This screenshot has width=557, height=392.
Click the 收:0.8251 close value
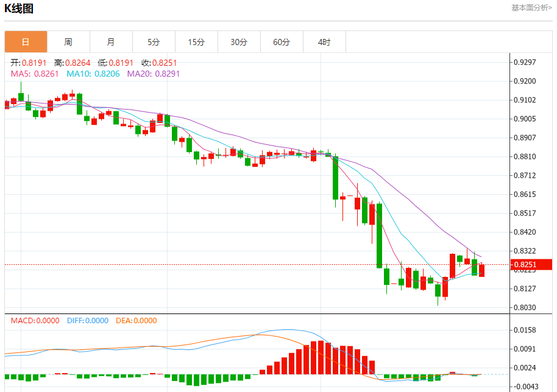coord(159,63)
